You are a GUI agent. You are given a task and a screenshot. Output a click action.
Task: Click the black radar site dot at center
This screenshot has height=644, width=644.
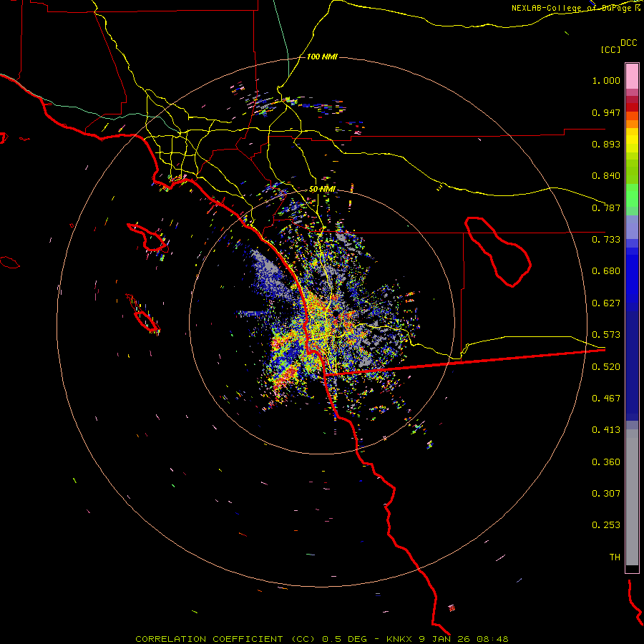tap(336, 313)
